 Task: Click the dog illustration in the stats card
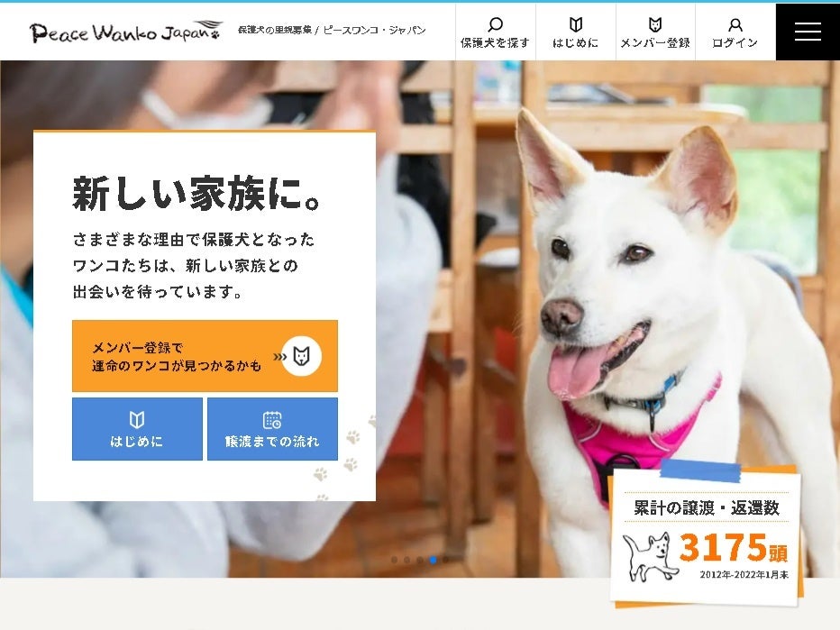[x=648, y=556]
